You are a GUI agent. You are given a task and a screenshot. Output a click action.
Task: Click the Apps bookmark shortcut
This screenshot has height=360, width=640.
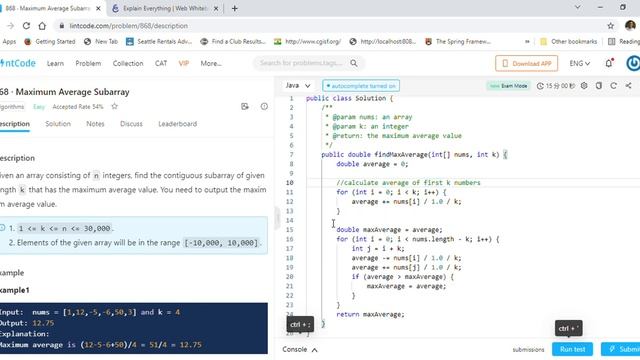[x=8, y=42]
